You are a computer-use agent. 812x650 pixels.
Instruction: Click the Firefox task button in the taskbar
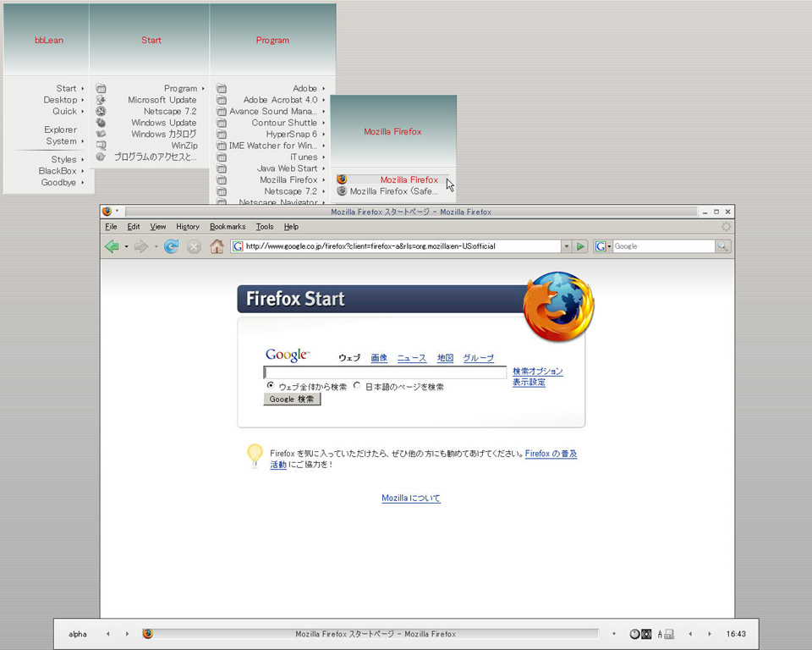tap(370, 633)
